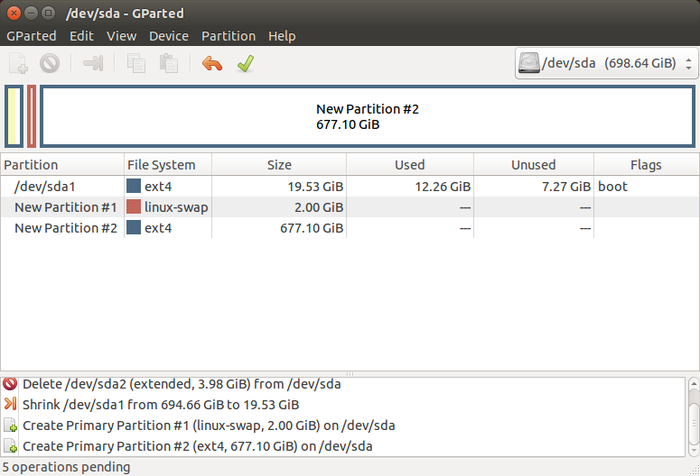Viewport: 700px width, 476px height.
Task: Click the hard disk icon in device selector
Action: click(x=529, y=64)
